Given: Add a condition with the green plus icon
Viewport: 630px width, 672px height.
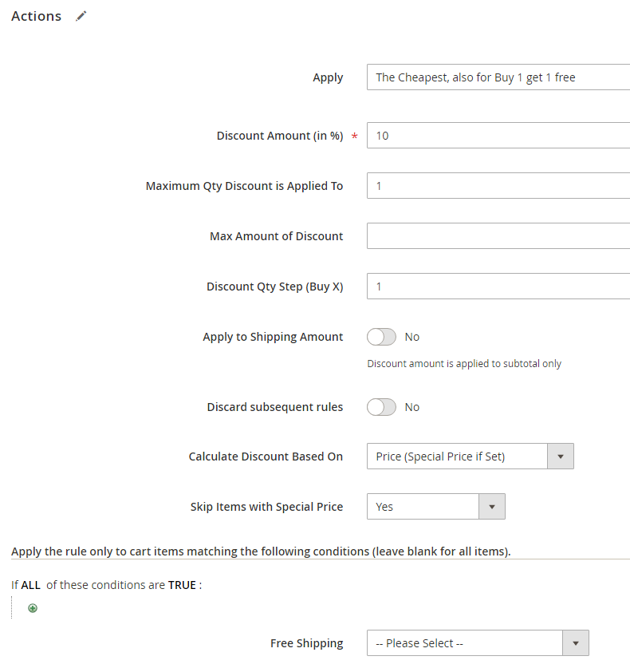Looking at the screenshot, I should click(x=33, y=608).
